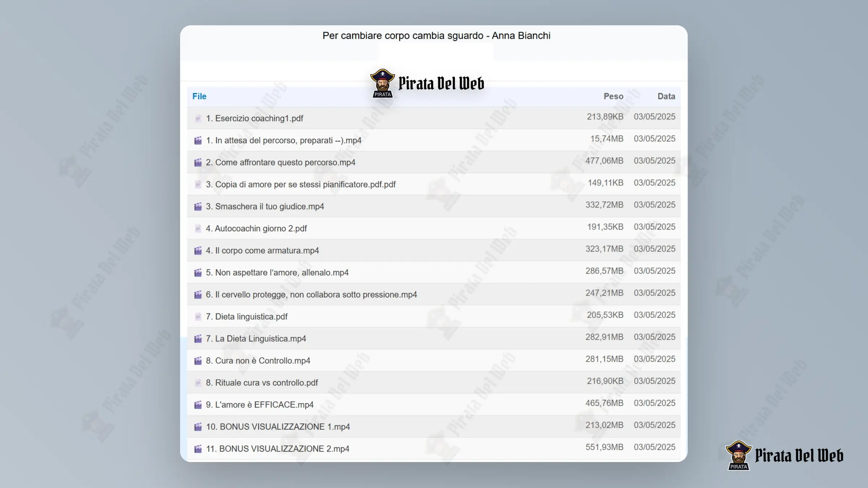Open 6. Il cervello protegge file
This screenshot has width=868, height=488.
coord(311,295)
